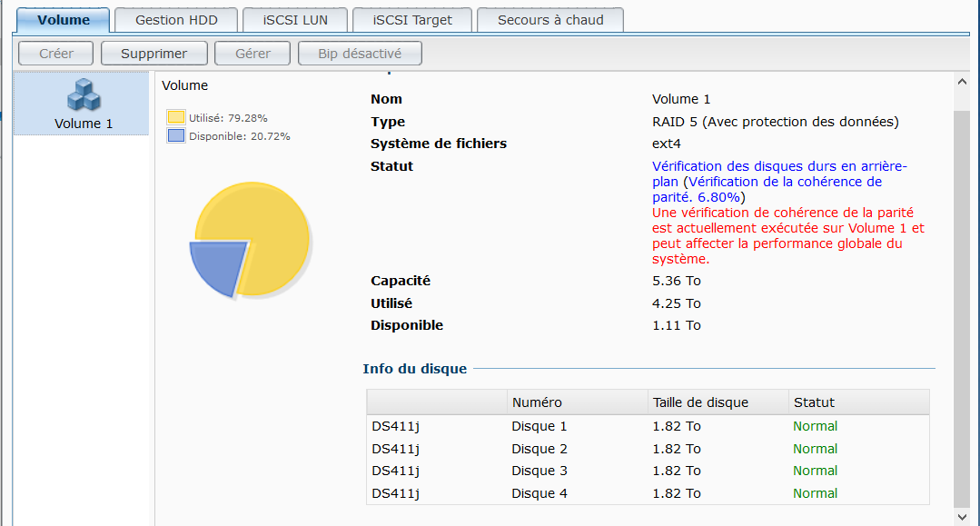Open the Secours à chaud tab
Screen dimensions: 980x526
pos(550,20)
